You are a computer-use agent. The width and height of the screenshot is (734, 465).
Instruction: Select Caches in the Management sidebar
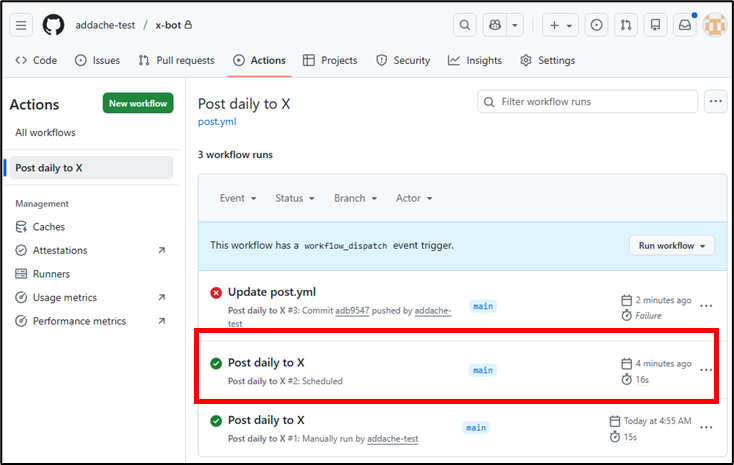click(48, 227)
